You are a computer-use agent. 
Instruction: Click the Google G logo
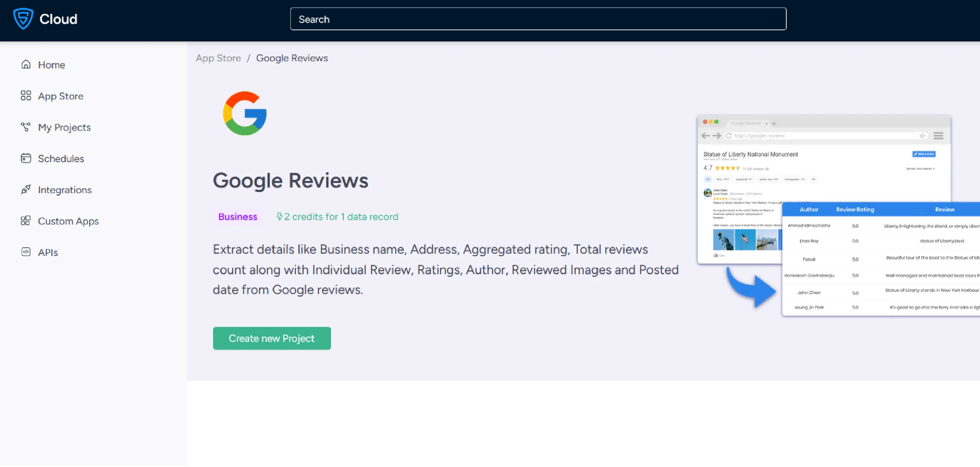pyautogui.click(x=245, y=113)
